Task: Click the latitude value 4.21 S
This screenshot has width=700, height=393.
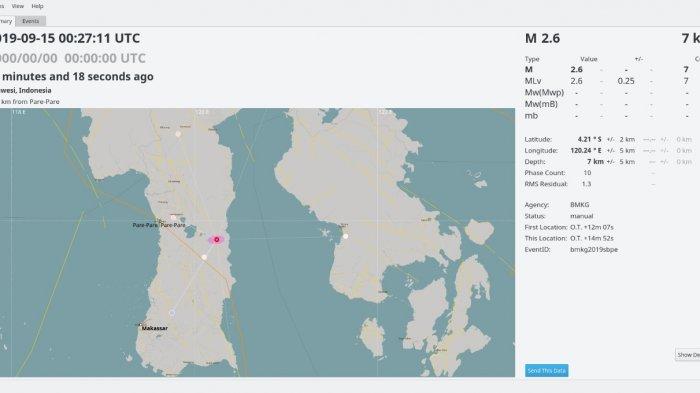Action: tap(589, 139)
